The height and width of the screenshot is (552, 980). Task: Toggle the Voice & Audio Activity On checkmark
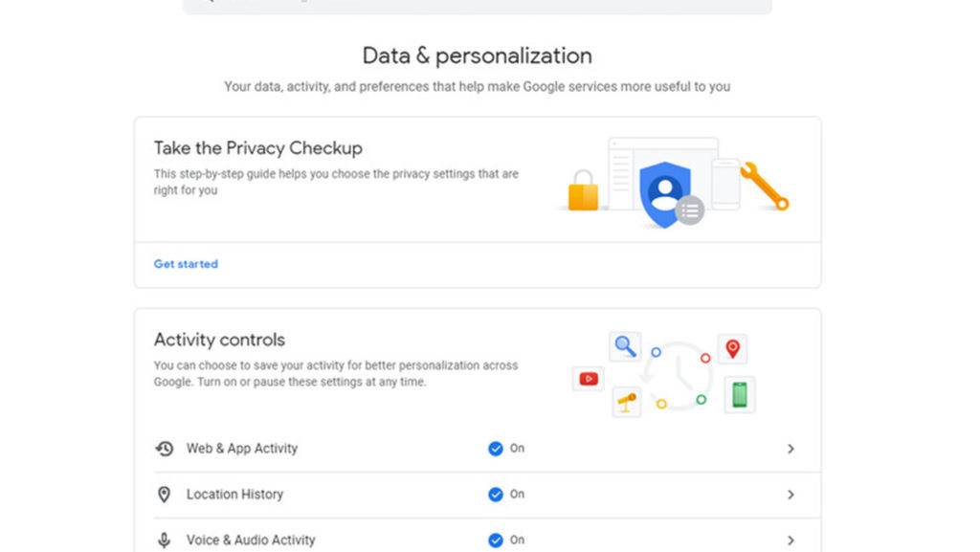496,541
